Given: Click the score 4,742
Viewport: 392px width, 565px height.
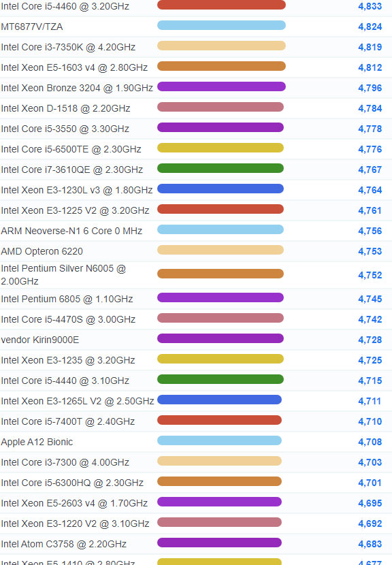Looking at the screenshot, I should point(370,320).
